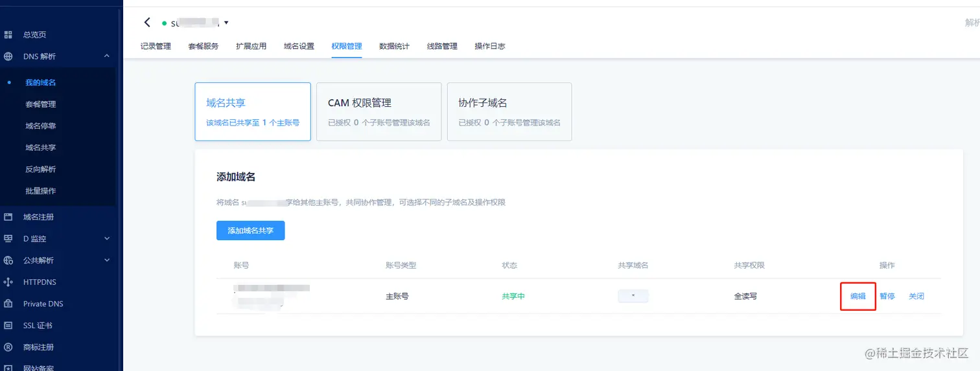Open 批量操作 in the sidebar
Image resolution: width=980 pixels, height=371 pixels.
pos(40,191)
